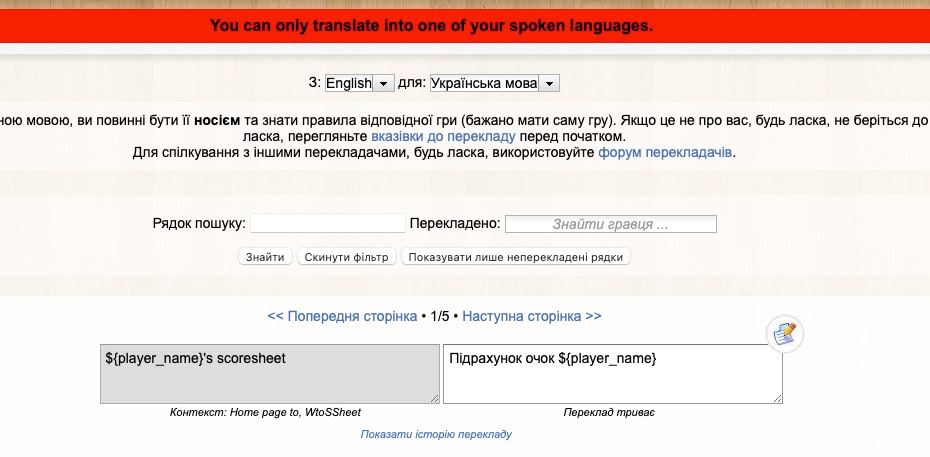Open the Українська мова target language dropdown
Screen dimensions: 930x457
[x=495, y=83]
